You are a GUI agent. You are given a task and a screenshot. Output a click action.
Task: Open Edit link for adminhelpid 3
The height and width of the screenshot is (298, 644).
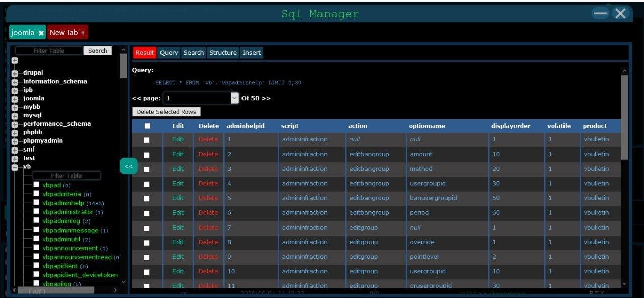pyautogui.click(x=178, y=169)
